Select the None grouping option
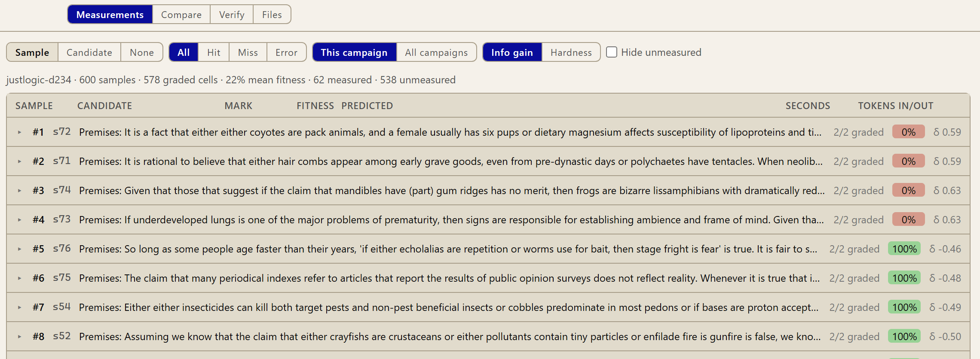This screenshot has height=359, width=980. (142, 52)
